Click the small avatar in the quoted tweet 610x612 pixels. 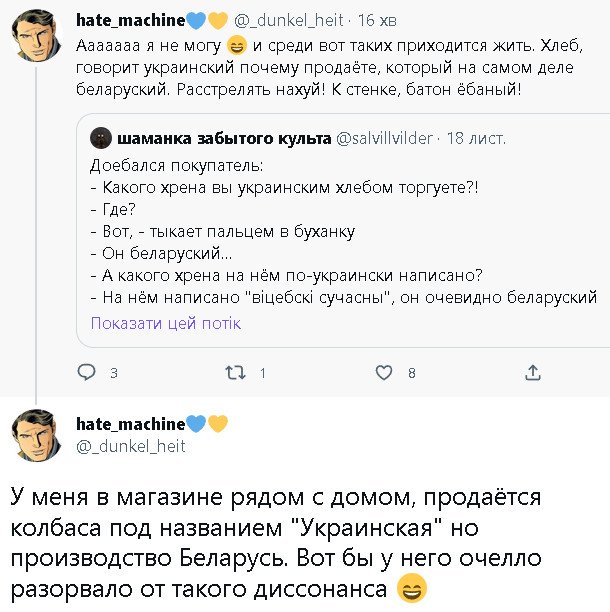[x=100, y=137]
